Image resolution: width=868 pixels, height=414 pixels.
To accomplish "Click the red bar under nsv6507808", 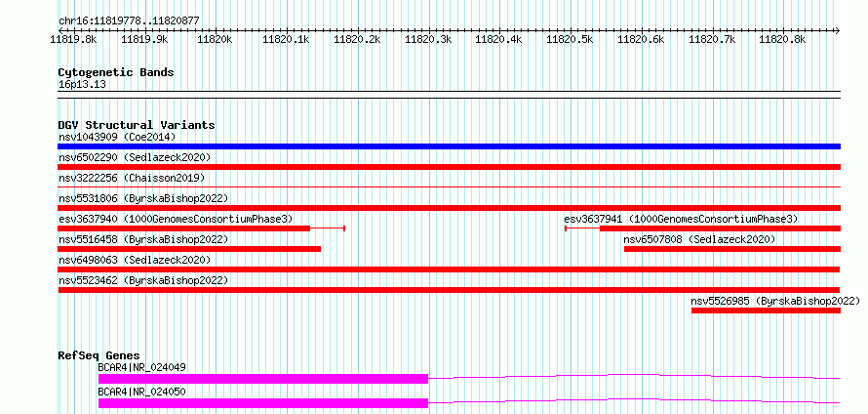I will tap(732, 249).
